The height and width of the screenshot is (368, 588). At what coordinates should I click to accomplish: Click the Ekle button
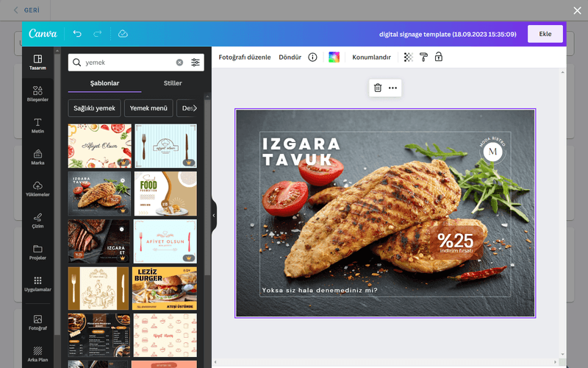point(545,34)
